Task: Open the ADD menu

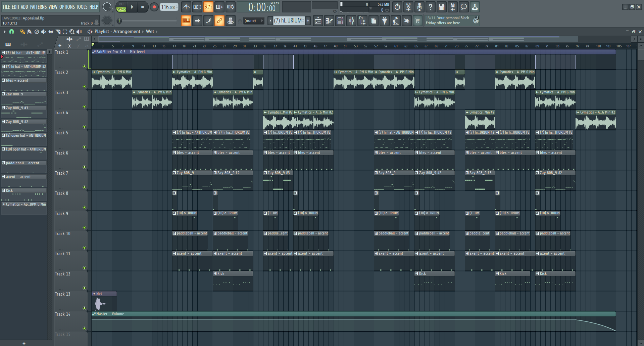Action: click(24, 7)
